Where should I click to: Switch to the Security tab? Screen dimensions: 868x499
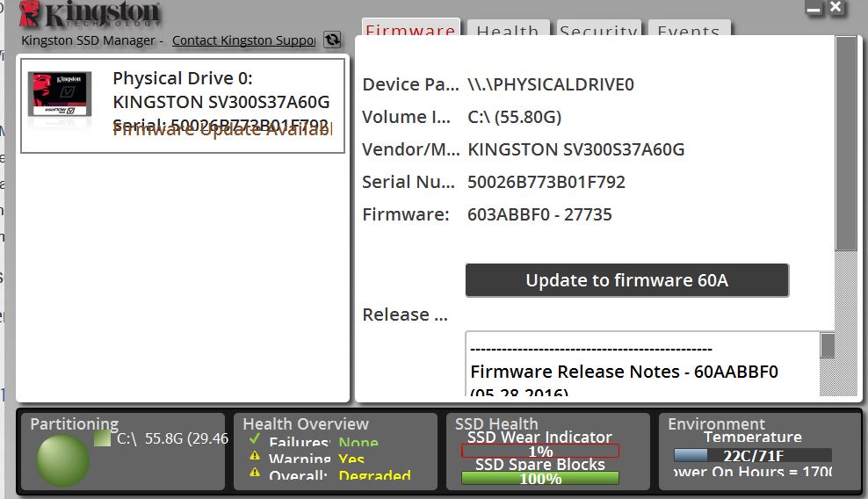(598, 29)
